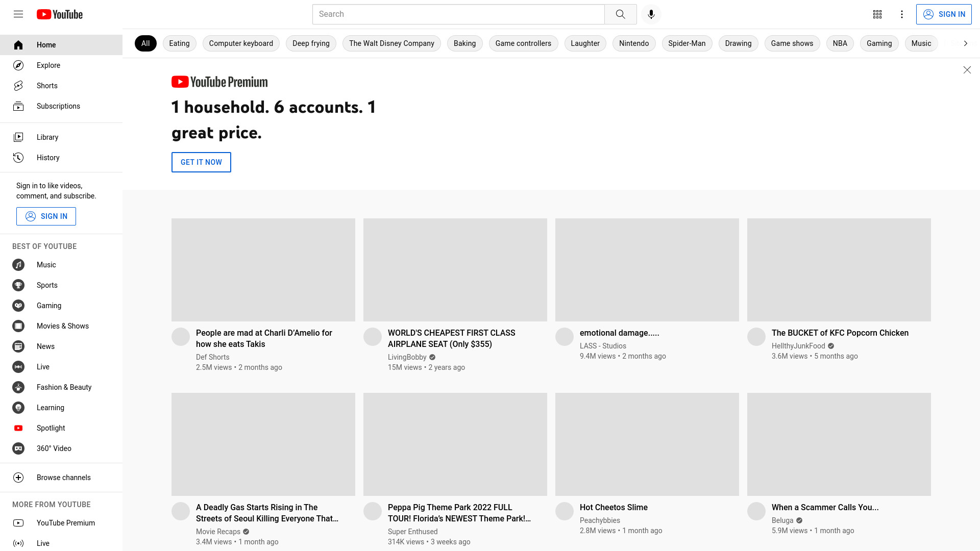This screenshot has height=551, width=980.
Task: Visit HellthyJunkFood channel link
Action: (x=798, y=346)
